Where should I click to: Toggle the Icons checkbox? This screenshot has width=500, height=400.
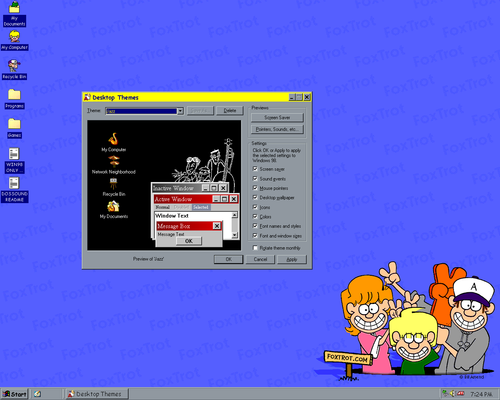255,207
